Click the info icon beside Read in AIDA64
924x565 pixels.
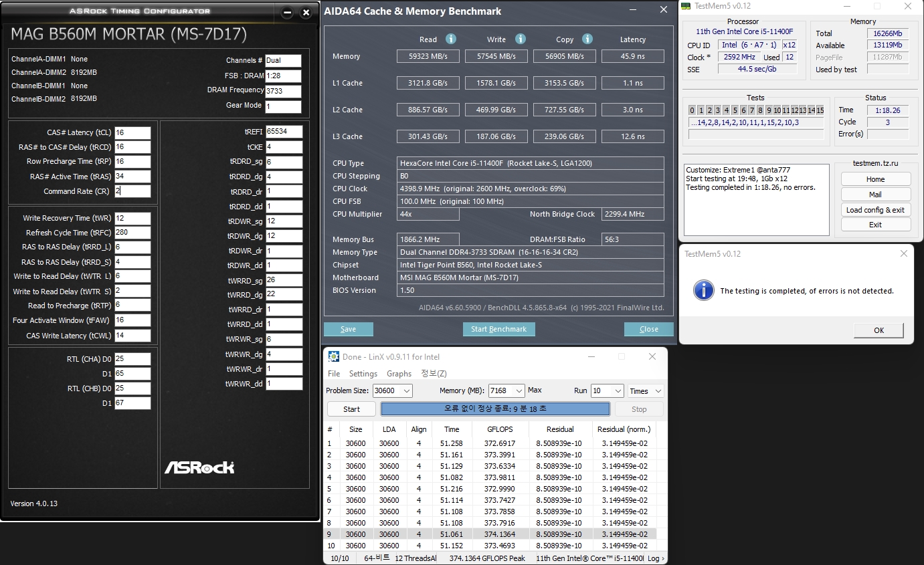[x=451, y=39]
